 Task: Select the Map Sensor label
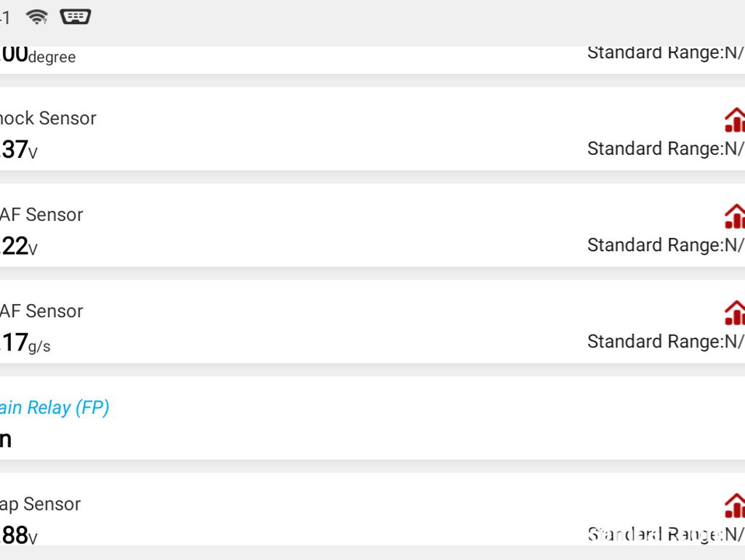coord(41,505)
